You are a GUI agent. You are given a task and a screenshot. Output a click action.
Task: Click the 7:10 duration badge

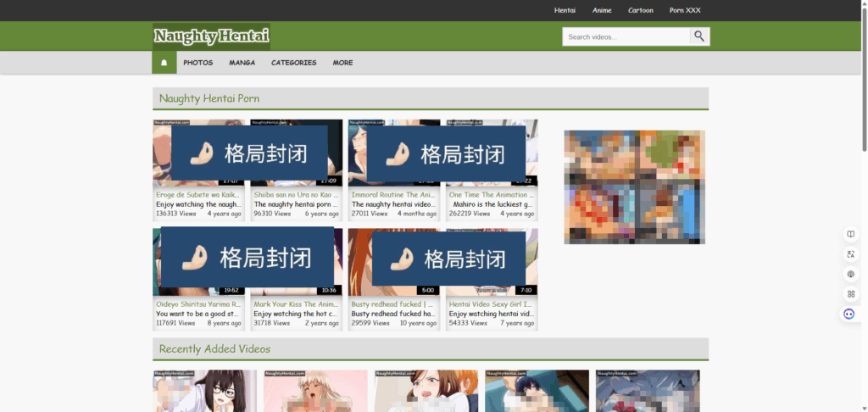[x=526, y=290]
